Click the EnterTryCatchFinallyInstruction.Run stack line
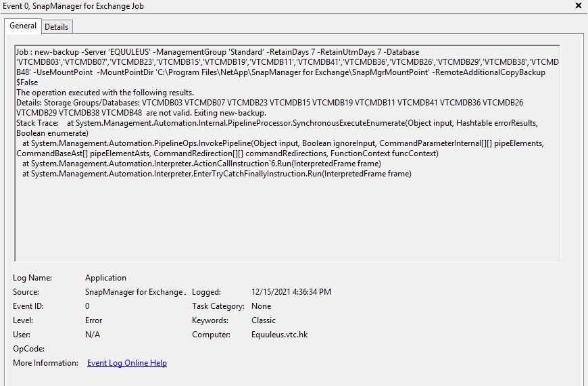The image size is (588, 386). tap(217, 174)
